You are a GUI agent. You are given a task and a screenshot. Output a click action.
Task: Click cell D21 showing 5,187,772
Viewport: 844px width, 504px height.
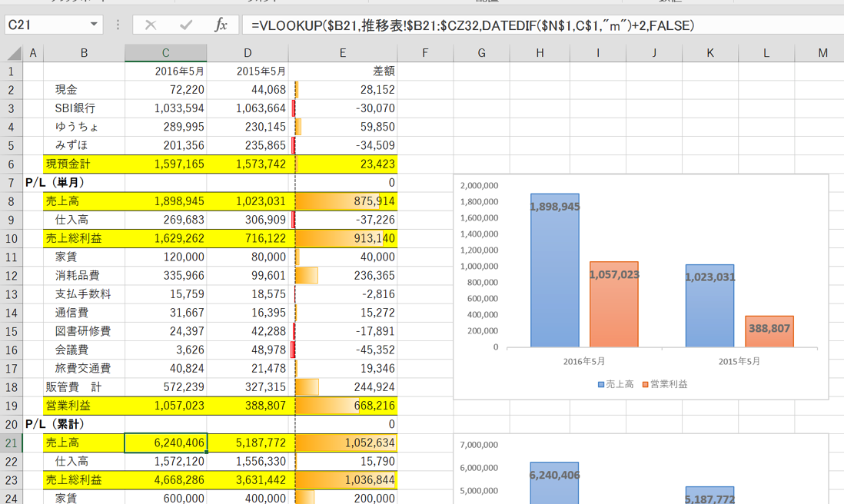[248, 443]
